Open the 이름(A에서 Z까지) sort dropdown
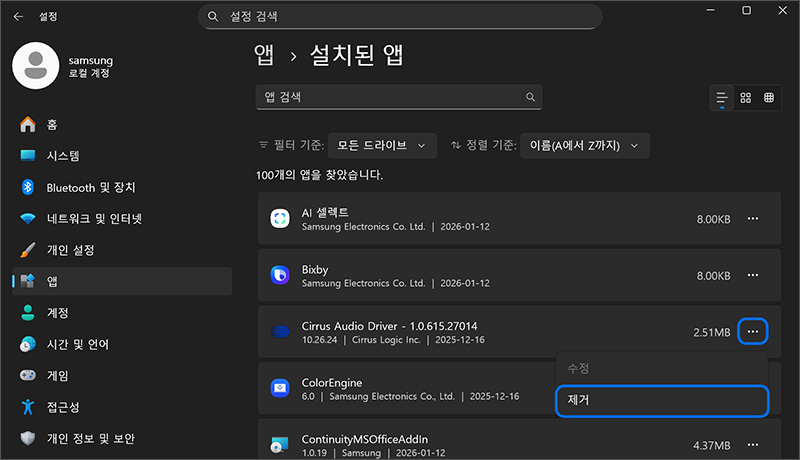Image resolution: width=800 pixels, height=460 pixels. 585,146
